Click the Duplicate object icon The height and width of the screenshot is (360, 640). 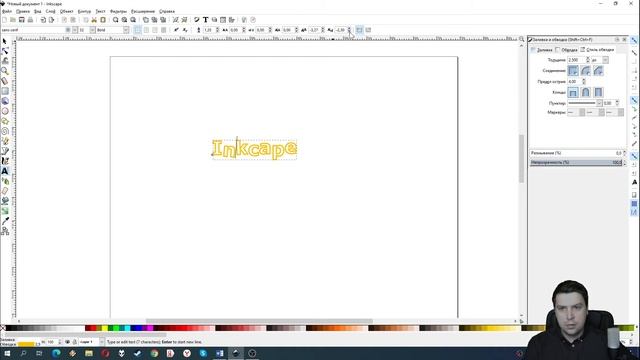[146, 20]
